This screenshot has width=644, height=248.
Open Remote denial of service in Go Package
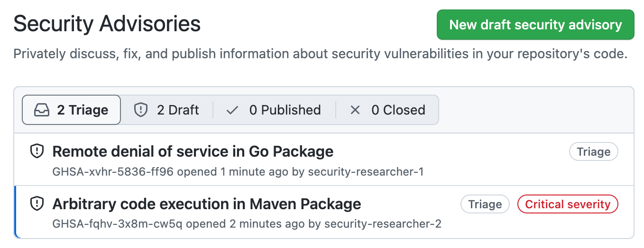pos(193,151)
